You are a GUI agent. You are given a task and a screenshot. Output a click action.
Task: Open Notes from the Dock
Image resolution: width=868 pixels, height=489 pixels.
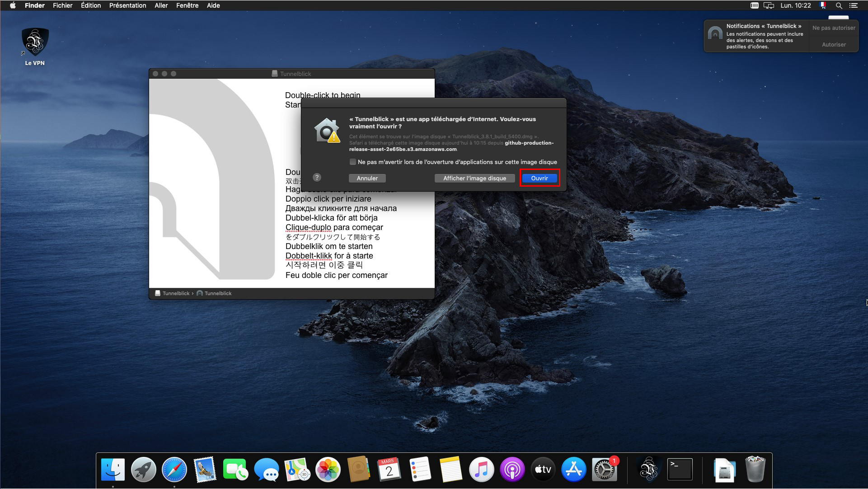(x=450, y=470)
